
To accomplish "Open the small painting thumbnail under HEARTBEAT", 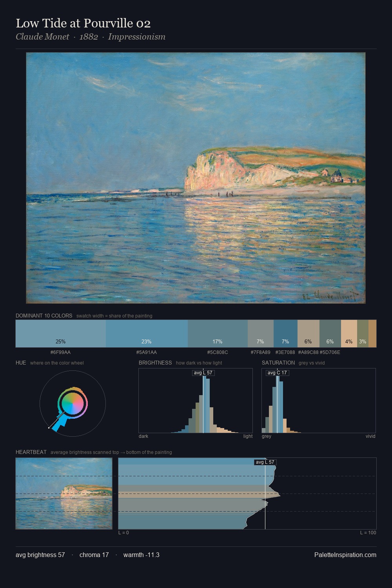I will [x=64, y=494].
